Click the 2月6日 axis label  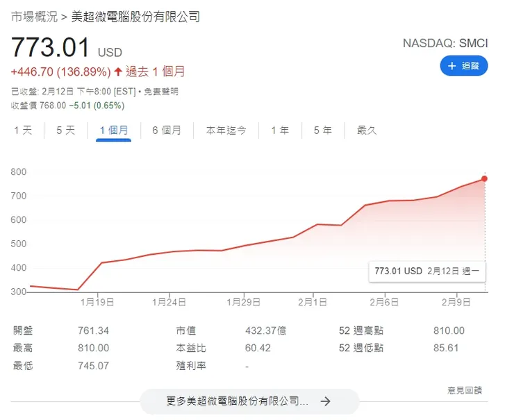pyautogui.click(x=384, y=302)
